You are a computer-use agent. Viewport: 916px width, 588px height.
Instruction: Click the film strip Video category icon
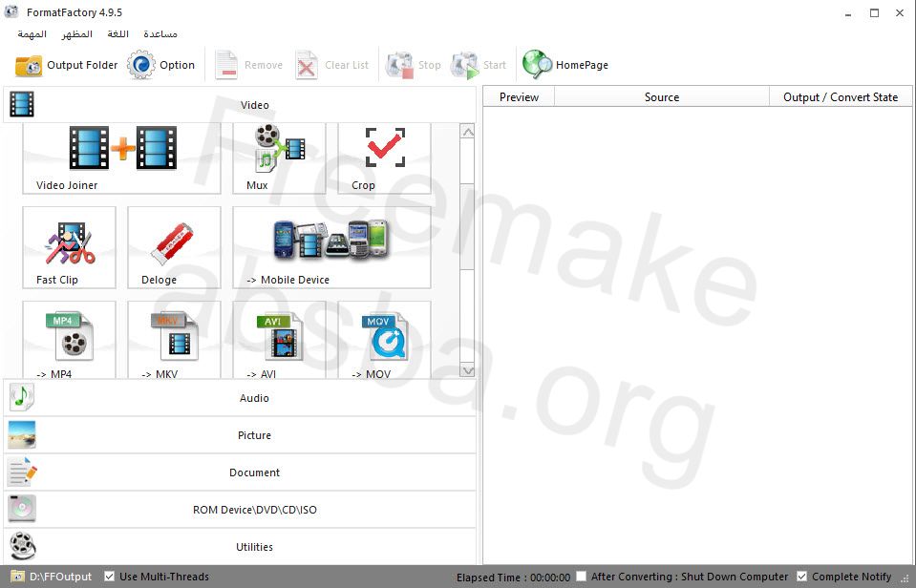22,104
